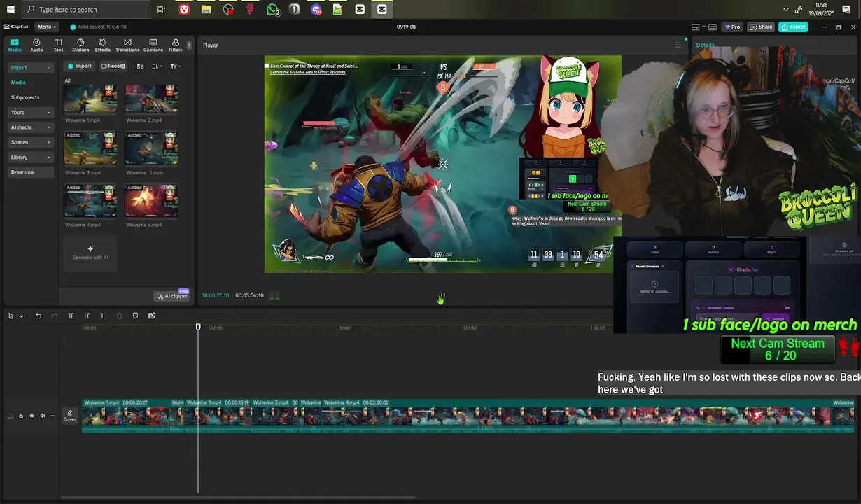Open the media sort options dropdown

click(157, 66)
